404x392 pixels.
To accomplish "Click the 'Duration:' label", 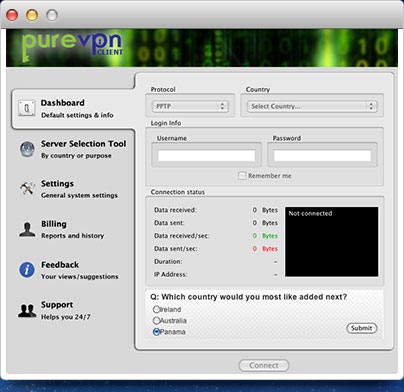I will pyautogui.click(x=168, y=261).
